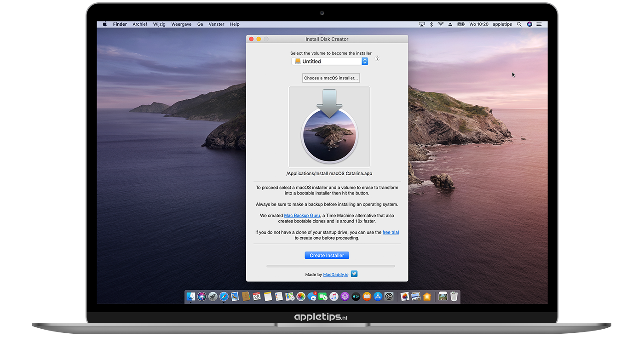Open Notes icon in the Dock
Screen dimensions: 644x337
(268, 297)
